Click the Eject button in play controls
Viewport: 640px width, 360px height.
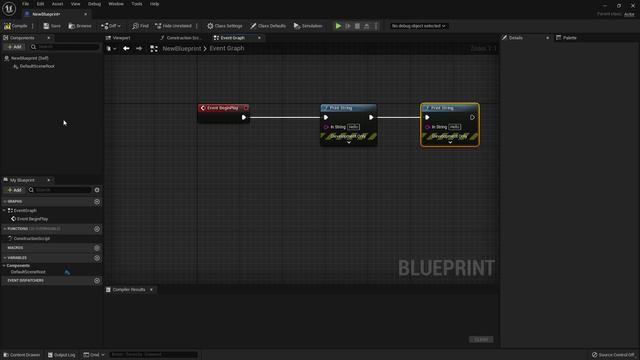[367, 26]
